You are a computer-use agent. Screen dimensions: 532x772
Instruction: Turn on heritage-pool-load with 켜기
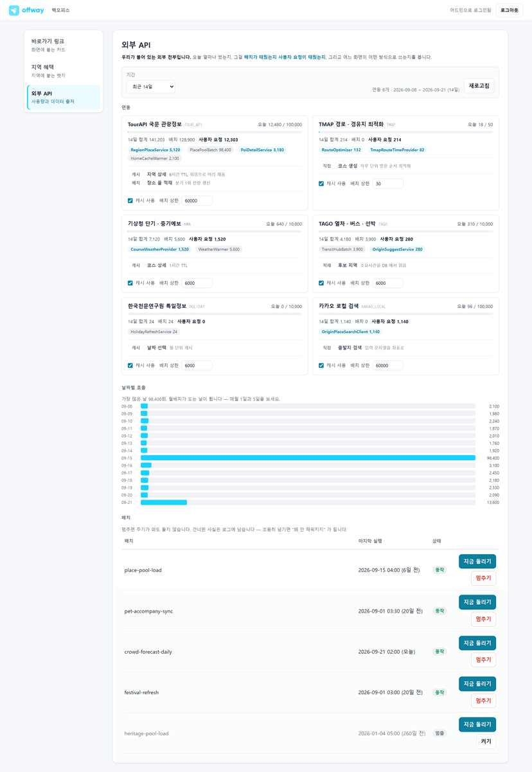tap(486, 741)
